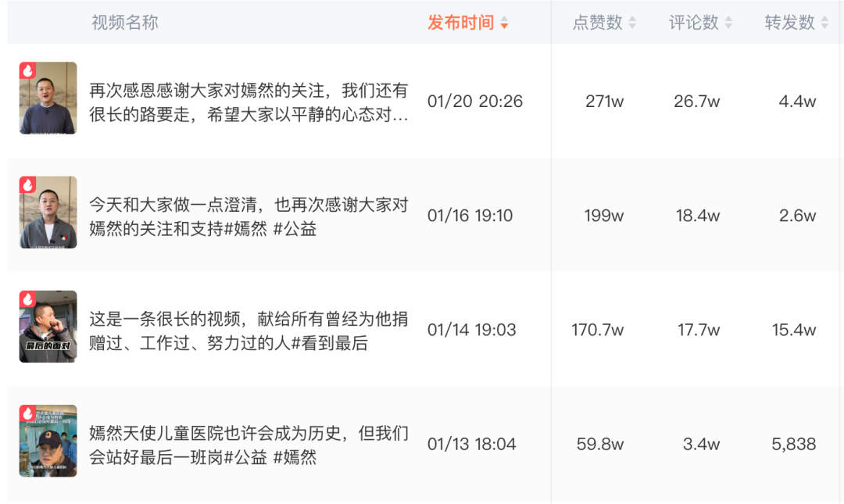Click flame badge on the 01/16 video thumbnail
This screenshot has height=504, width=844.
(28, 185)
